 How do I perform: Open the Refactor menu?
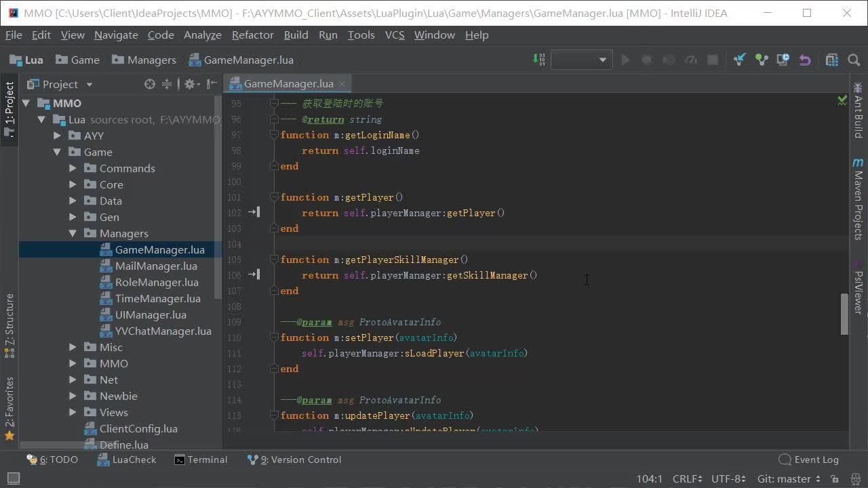click(x=252, y=35)
